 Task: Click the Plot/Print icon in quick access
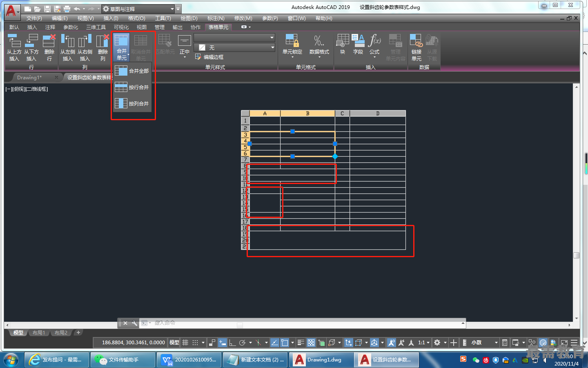(x=67, y=9)
